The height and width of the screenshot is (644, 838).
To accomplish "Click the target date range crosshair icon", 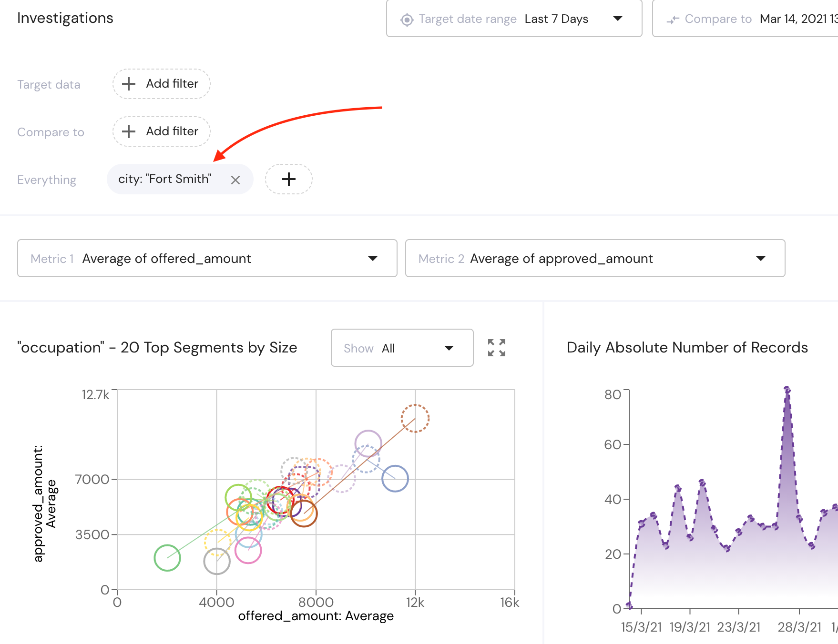I will (407, 20).
